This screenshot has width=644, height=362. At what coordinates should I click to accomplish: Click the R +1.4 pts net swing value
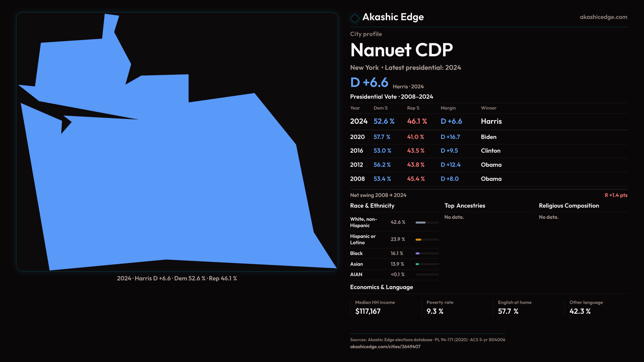616,195
